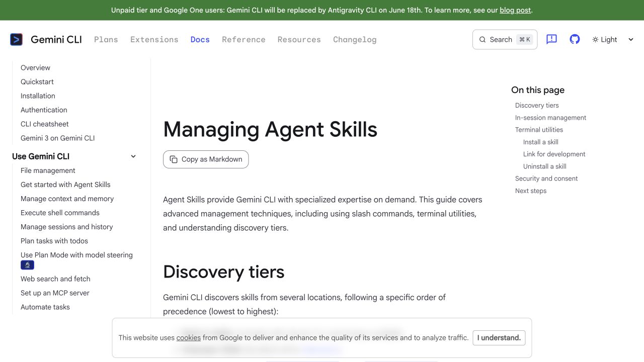Click the feedback speech bubble icon

[551, 39]
